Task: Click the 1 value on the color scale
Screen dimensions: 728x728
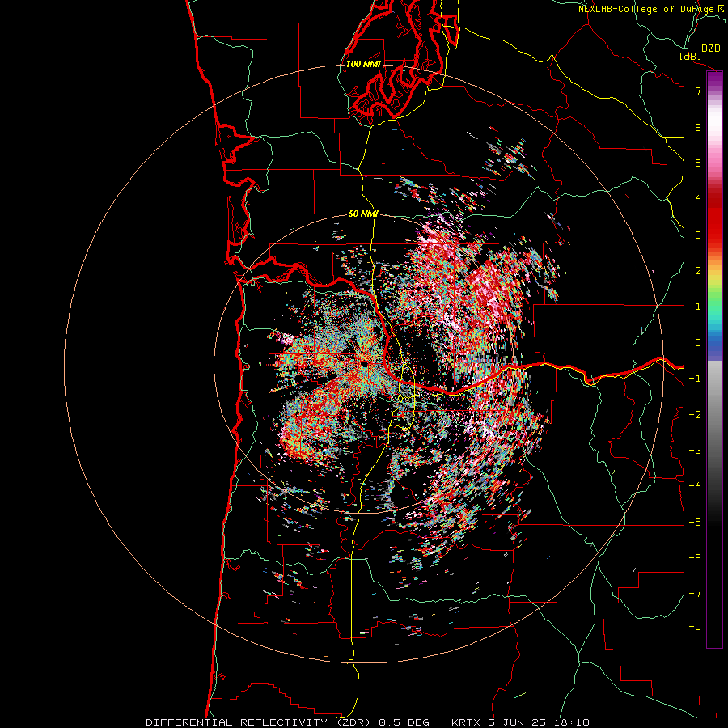Action: click(x=698, y=307)
